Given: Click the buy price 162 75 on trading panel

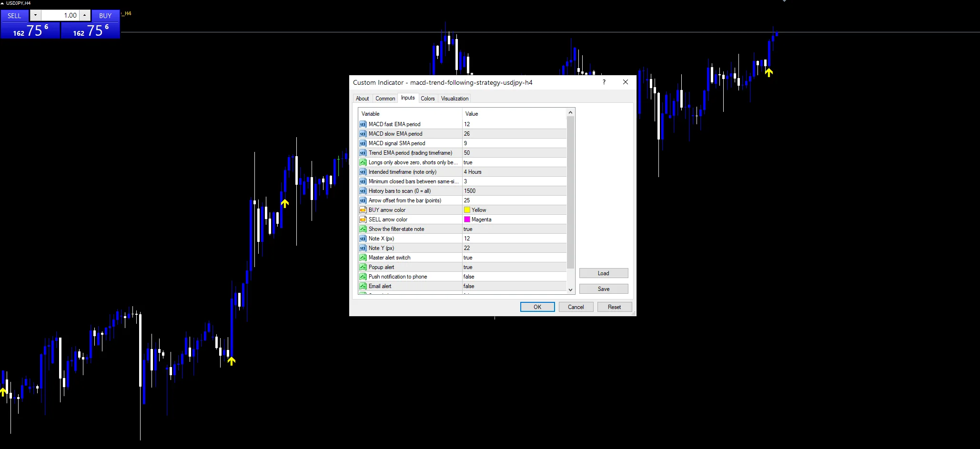Looking at the screenshot, I should [91, 30].
